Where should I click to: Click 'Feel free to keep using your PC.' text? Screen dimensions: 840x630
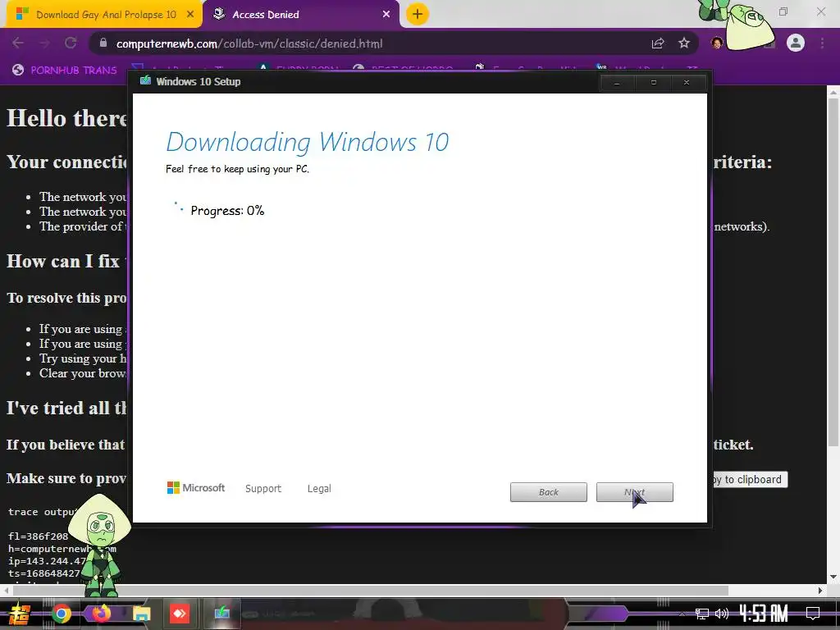pos(237,169)
